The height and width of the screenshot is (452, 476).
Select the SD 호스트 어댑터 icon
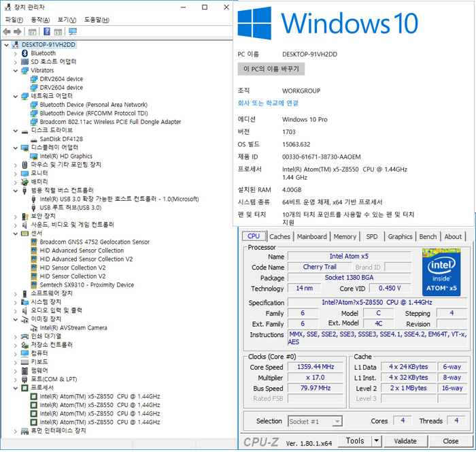25,62
